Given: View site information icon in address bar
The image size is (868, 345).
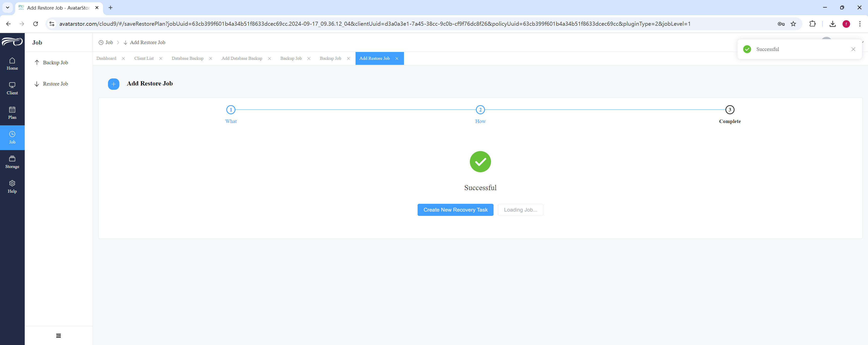Looking at the screenshot, I should coord(52,24).
